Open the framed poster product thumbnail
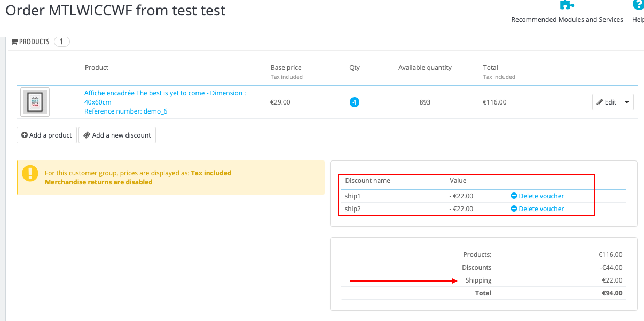 coord(35,102)
